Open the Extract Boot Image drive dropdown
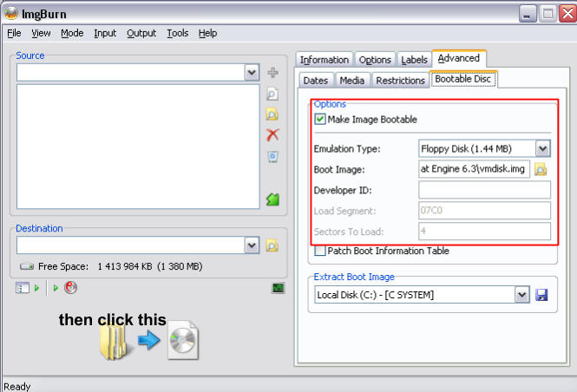 pyautogui.click(x=521, y=295)
